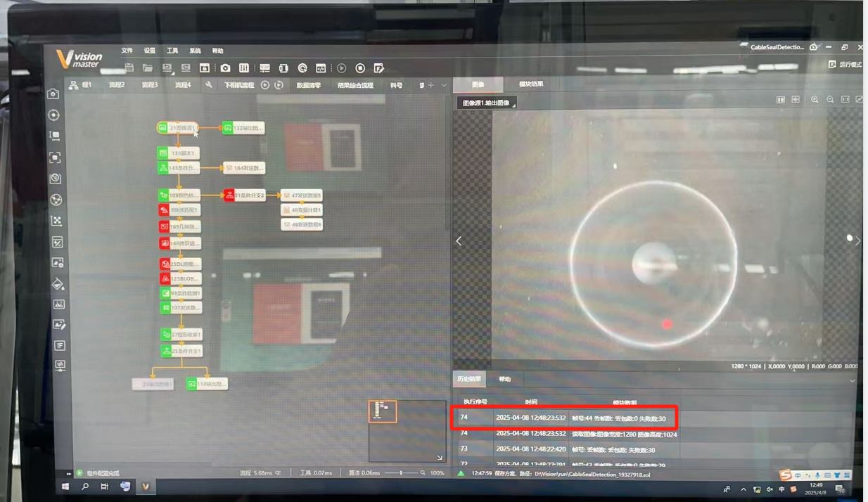The image size is (868, 502).
Task: Adjust the canvas zoom slider
Action: [x=400, y=473]
